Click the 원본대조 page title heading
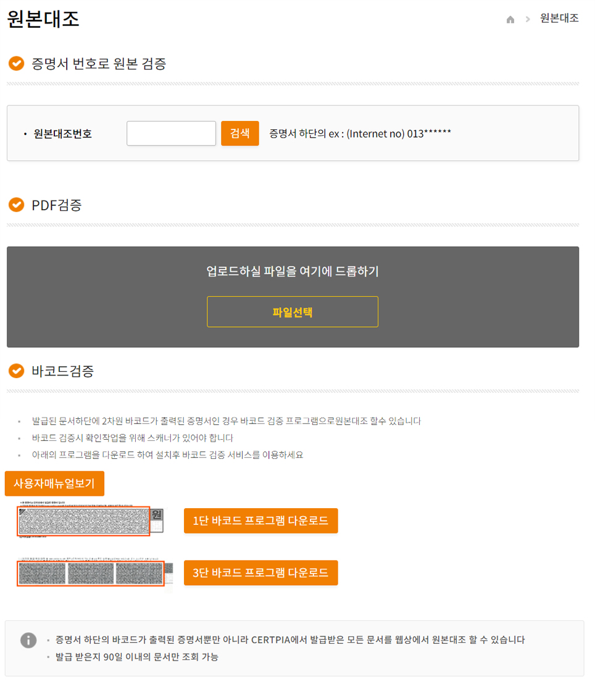 [x=43, y=19]
